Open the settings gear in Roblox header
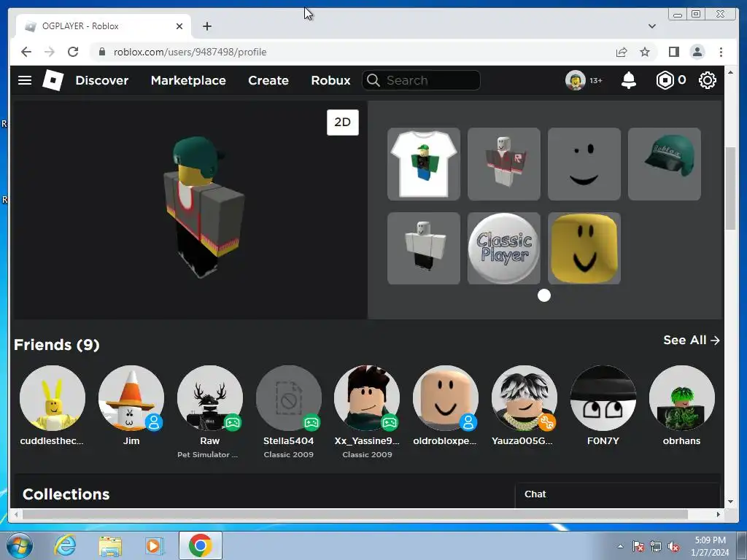 pos(708,80)
